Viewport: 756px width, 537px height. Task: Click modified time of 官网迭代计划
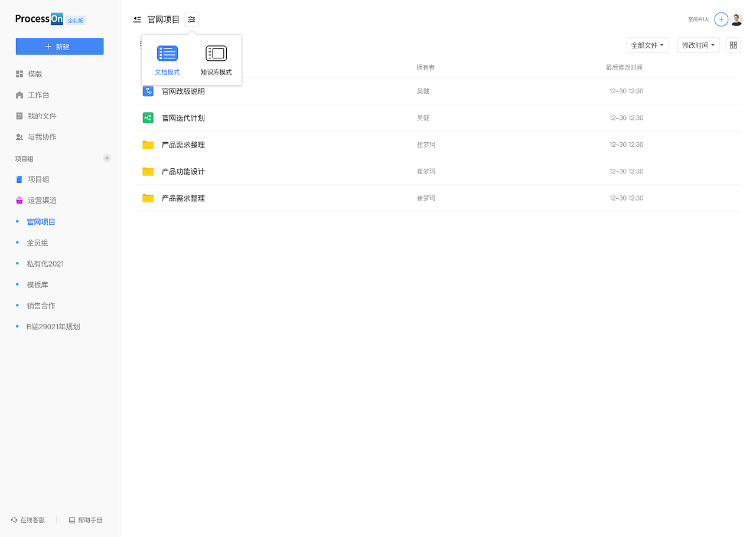(626, 118)
